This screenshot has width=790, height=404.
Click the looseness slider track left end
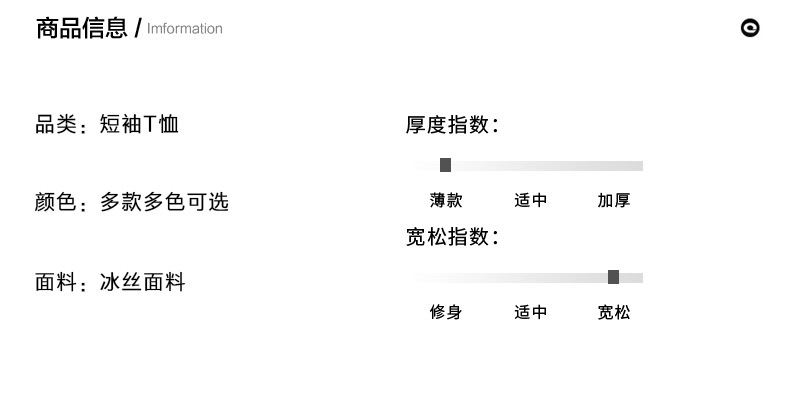[424, 277]
